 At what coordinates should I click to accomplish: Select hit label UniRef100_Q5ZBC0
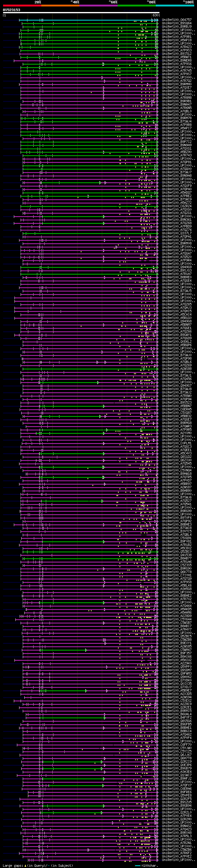(x=176, y=551)
